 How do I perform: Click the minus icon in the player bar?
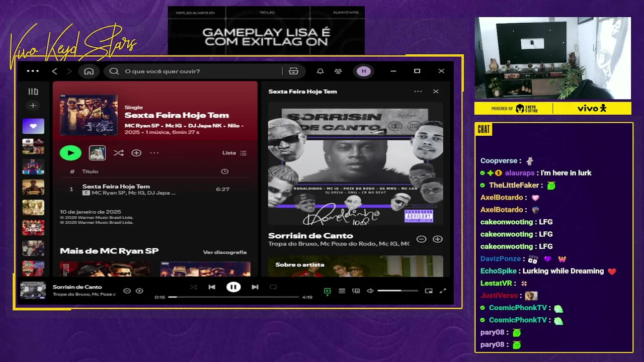127,291
